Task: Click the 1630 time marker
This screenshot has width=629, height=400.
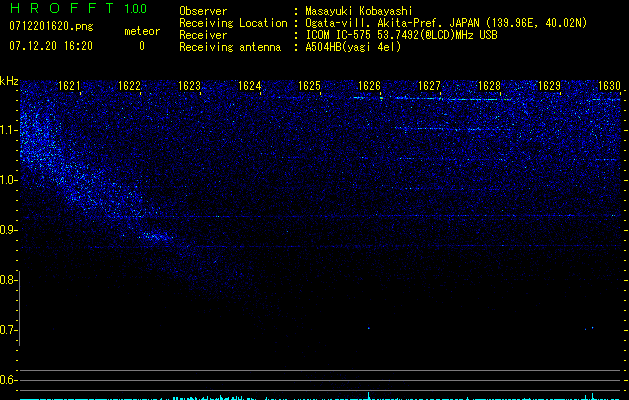Action: 609,86
